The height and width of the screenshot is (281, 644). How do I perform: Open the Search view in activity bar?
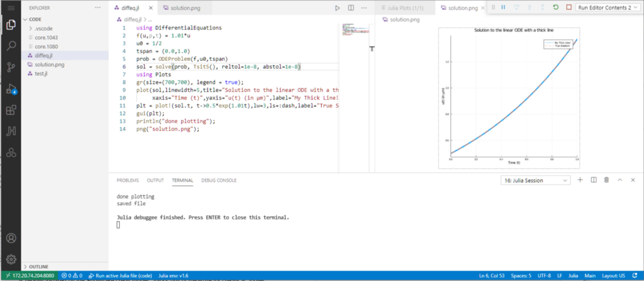coord(11,46)
